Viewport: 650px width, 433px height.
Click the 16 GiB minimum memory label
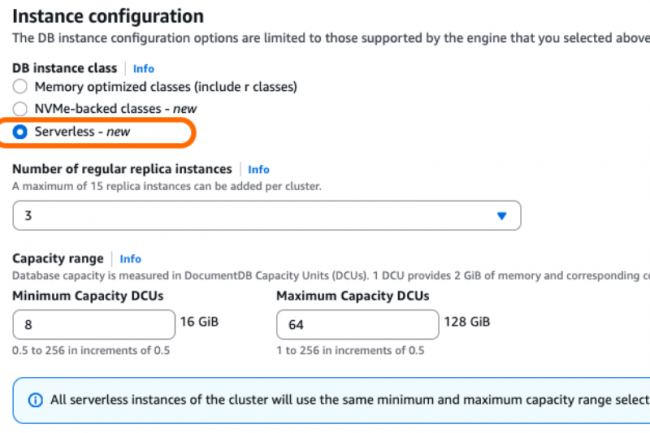pos(199,322)
